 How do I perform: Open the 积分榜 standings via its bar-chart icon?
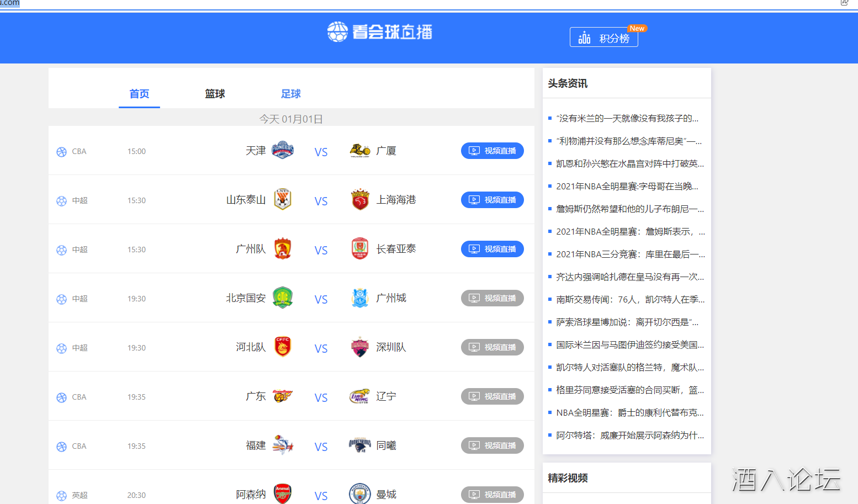(584, 38)
